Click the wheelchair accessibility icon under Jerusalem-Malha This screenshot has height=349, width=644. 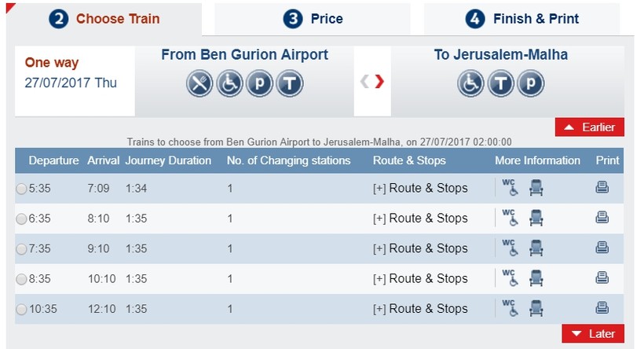pos(470,83)
